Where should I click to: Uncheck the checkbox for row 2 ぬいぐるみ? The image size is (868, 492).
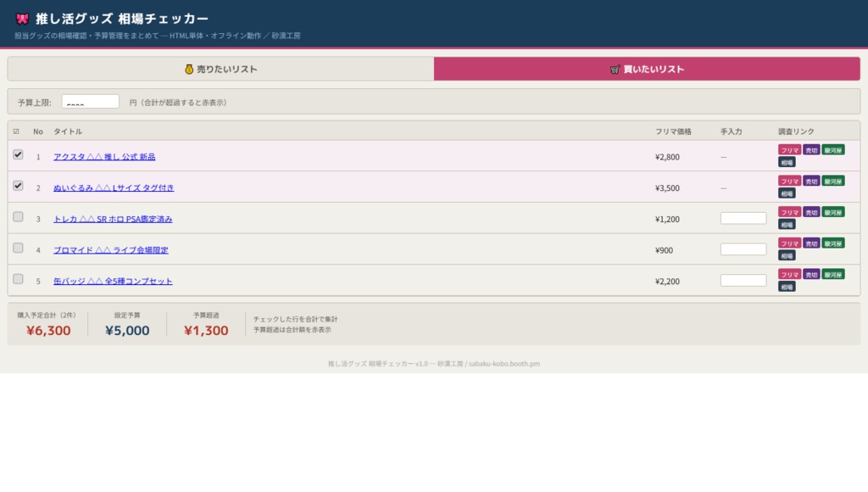pyautogui.click(x=18, y=186)
